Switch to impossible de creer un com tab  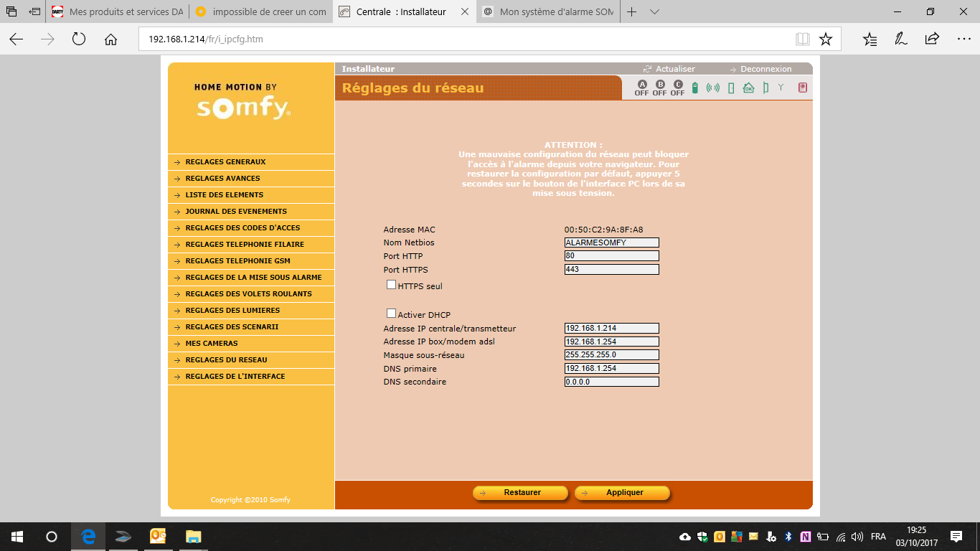260,12
